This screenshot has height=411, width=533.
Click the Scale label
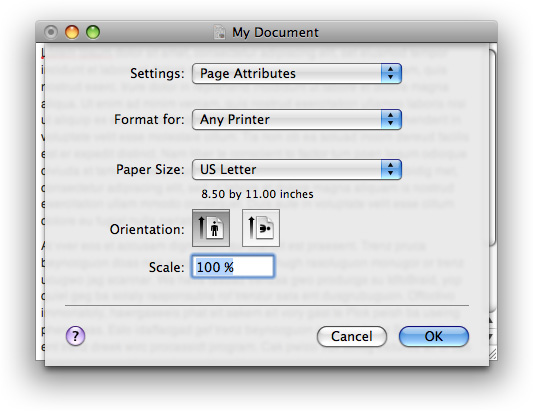(x=167, y=267)
